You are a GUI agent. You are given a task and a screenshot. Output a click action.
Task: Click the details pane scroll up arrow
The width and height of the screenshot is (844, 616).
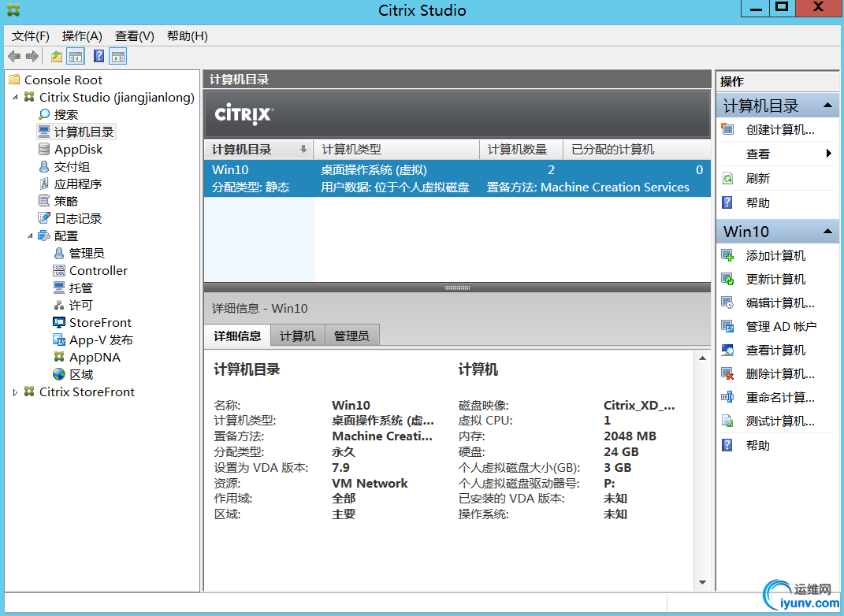[x=702, y=358]
